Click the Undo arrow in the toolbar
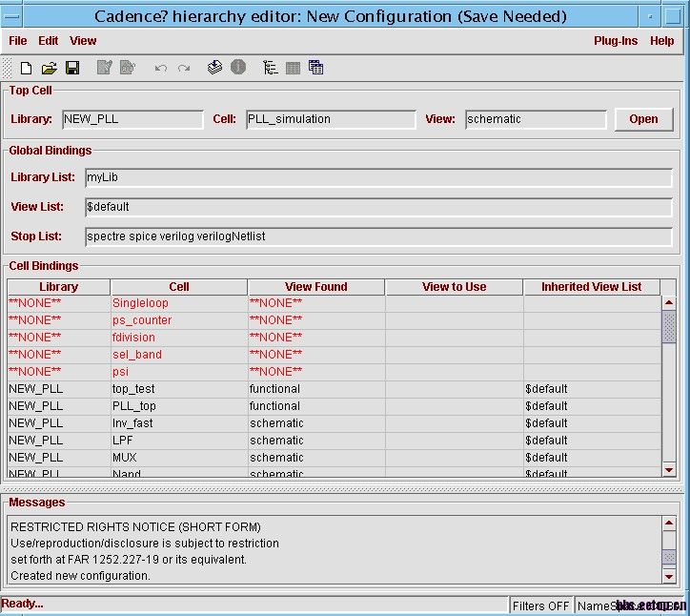Screen dimensions: 690x616 [160, 69]
